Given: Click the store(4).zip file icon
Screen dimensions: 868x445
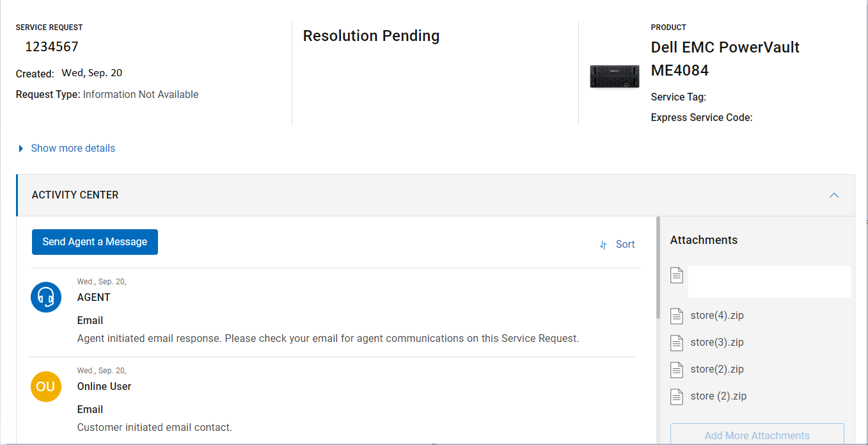Looking at the screenshot, I should [x=677, y=316].
